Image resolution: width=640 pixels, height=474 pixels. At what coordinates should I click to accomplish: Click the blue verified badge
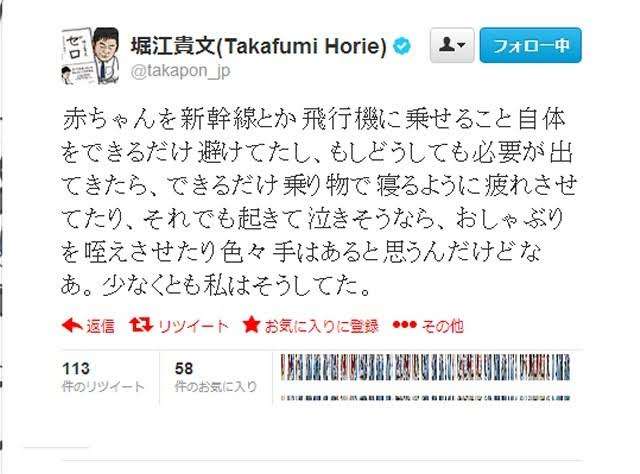(x=402, y=46)
